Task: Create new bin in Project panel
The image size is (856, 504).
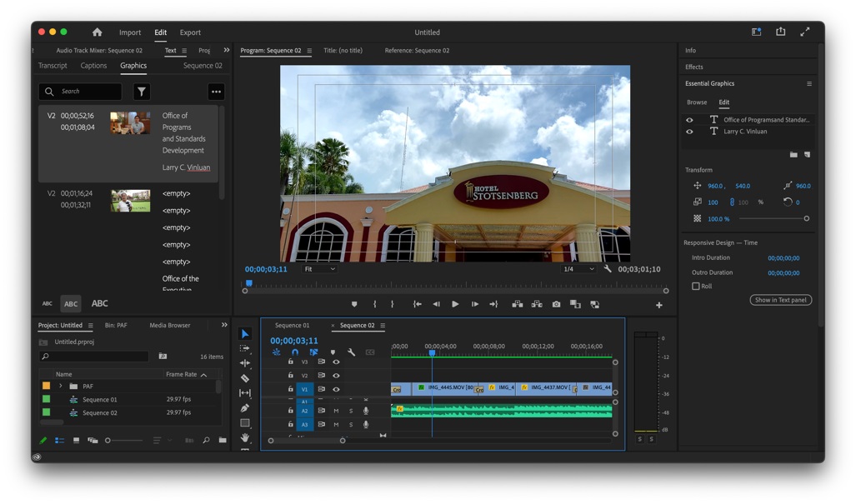Action: [223, 440]
